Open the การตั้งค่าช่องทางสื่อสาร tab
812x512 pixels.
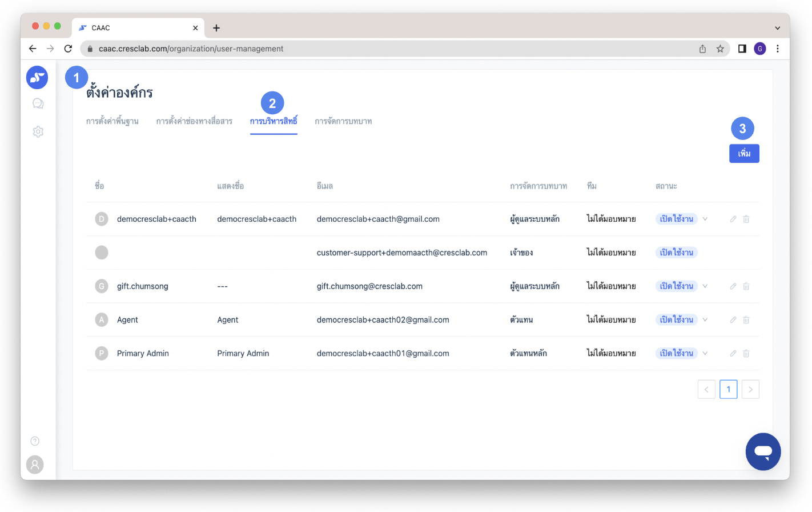point(194,121)
